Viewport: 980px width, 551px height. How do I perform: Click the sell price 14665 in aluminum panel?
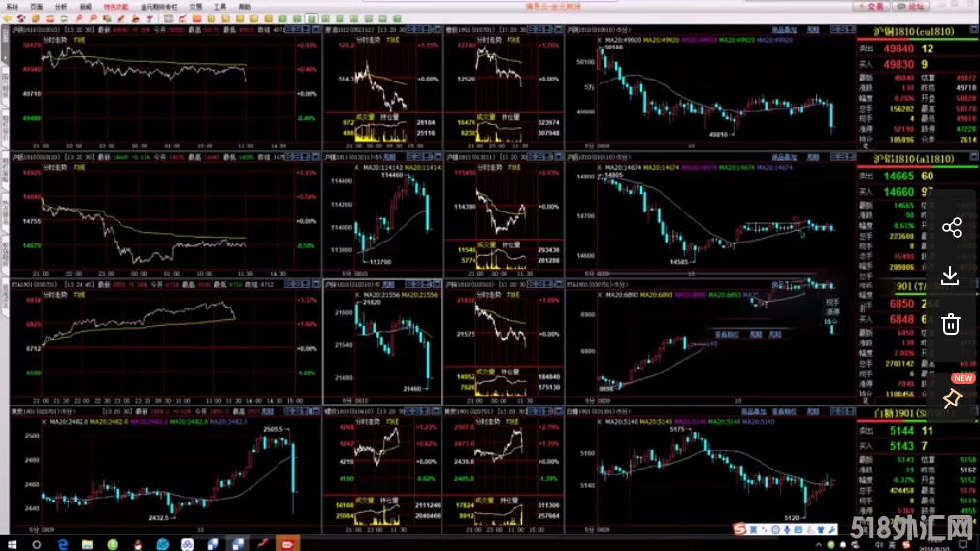[x=898, y=177]
